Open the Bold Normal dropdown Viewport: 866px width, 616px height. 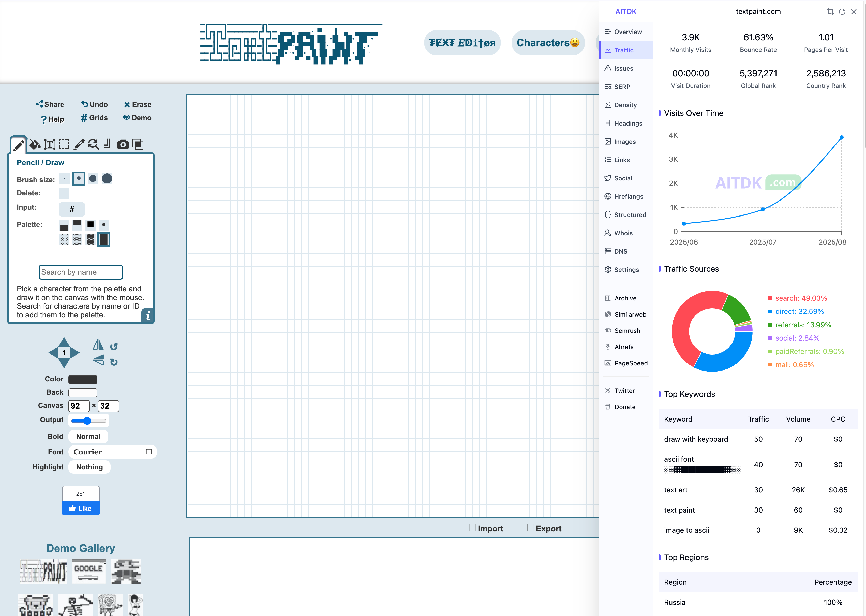[x=88, y=437]
